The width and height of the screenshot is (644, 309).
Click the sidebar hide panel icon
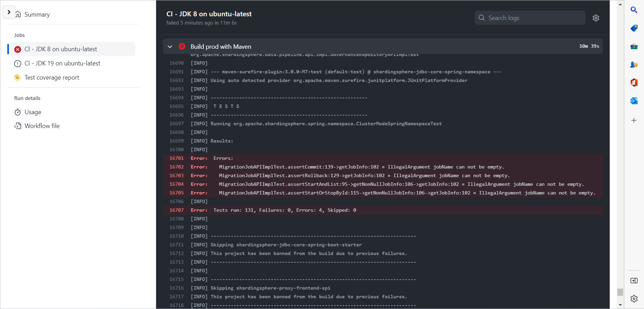tap(634, 281)
